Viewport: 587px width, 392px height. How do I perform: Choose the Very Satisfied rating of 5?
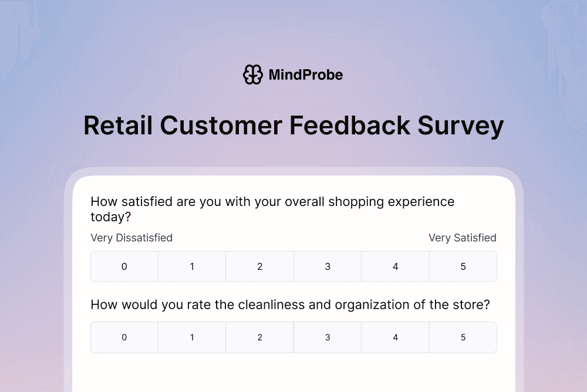coord(463,266)
